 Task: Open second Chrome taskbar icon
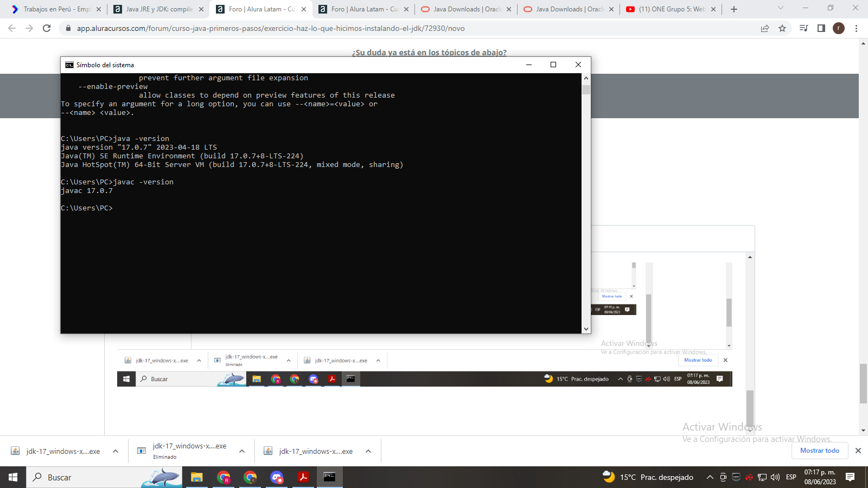pos(250,477)
